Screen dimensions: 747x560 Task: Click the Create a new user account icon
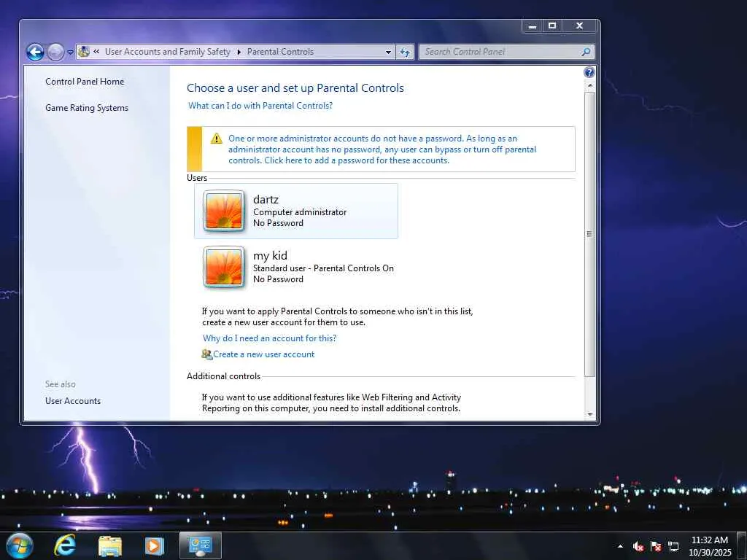point(206,354)
